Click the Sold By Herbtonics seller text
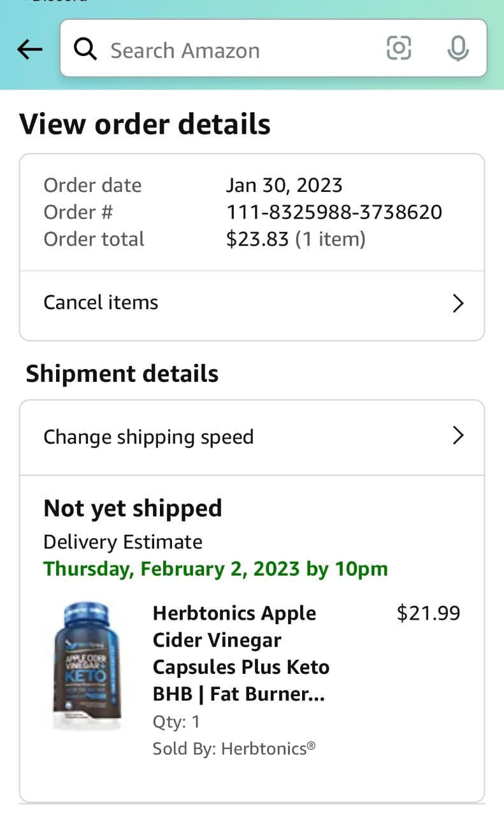Viewport: 504px width, 816px height. [234, 748]
